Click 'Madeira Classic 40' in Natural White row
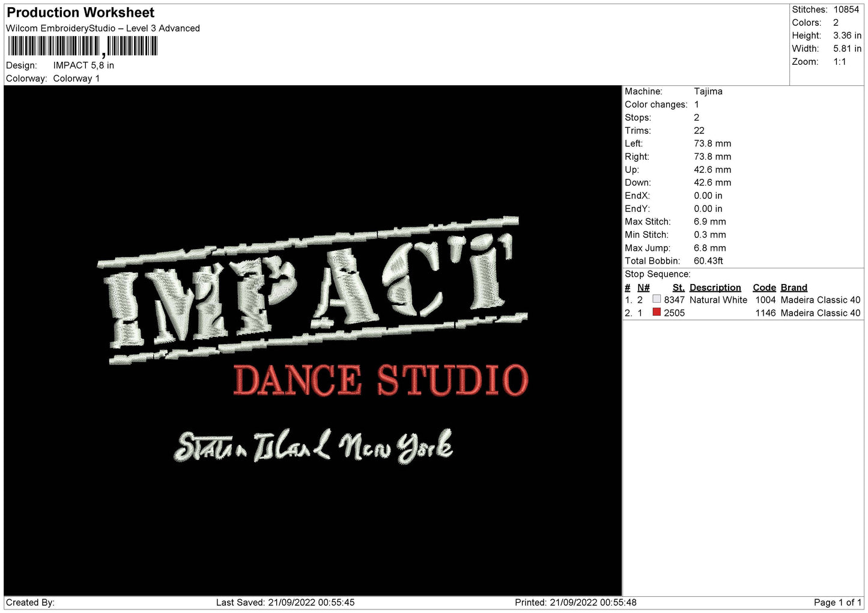This screenshot has height=613, width=868. (821, 300)
